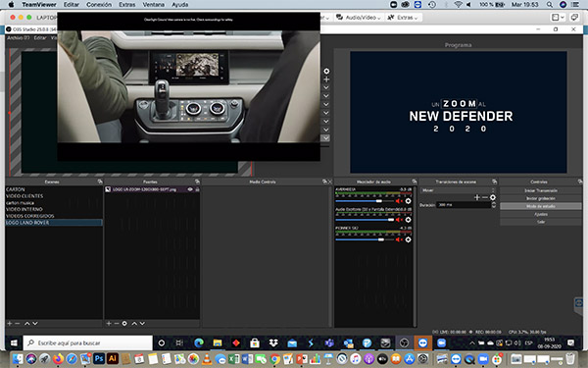Toggle Modo de estudio button

[541, 206]
